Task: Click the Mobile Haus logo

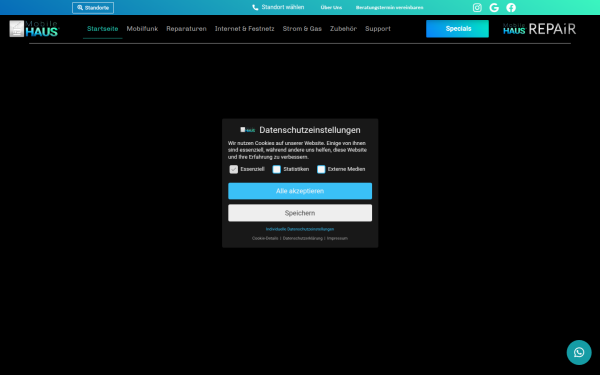Action: tap(34, 29)
